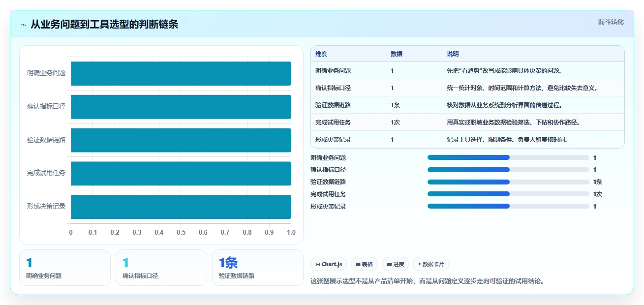This screenshot has width=644, height=305.
Task: Click the 验证数据链路 progress bar
Action: [x=508, y=182]
